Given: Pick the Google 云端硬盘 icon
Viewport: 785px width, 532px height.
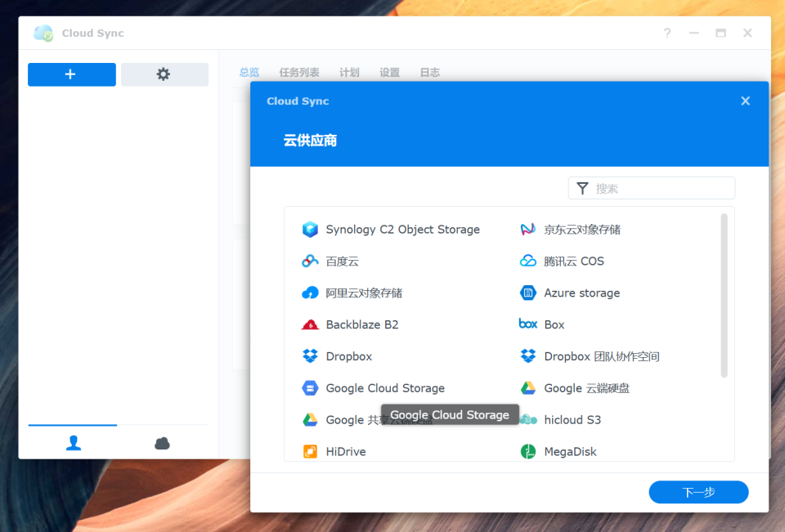Looking at the screenshot, I should (528, 388).
